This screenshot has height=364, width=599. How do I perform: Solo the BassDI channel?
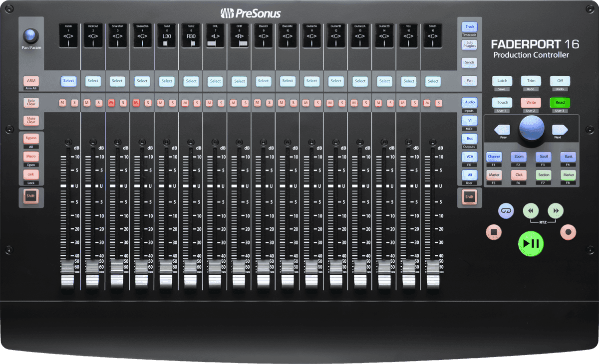click(x=269, y=103)
